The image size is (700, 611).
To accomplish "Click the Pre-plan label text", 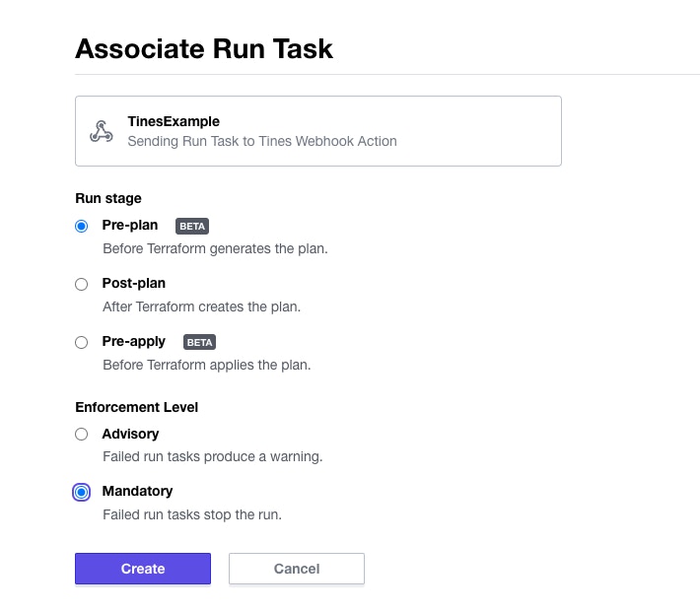I will pyautogui.click(x=130, y=225).
